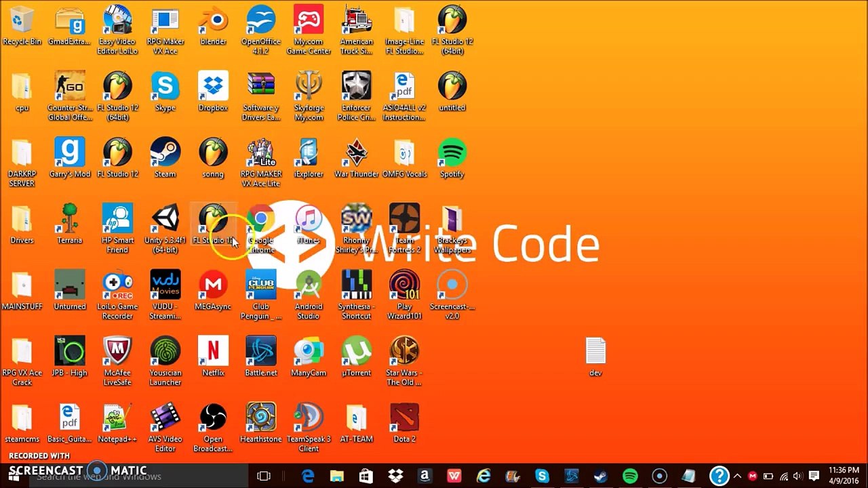Launch Terraria from the desktop
Viewport: 868px width, 488px height.
click(x=70, y=224)
